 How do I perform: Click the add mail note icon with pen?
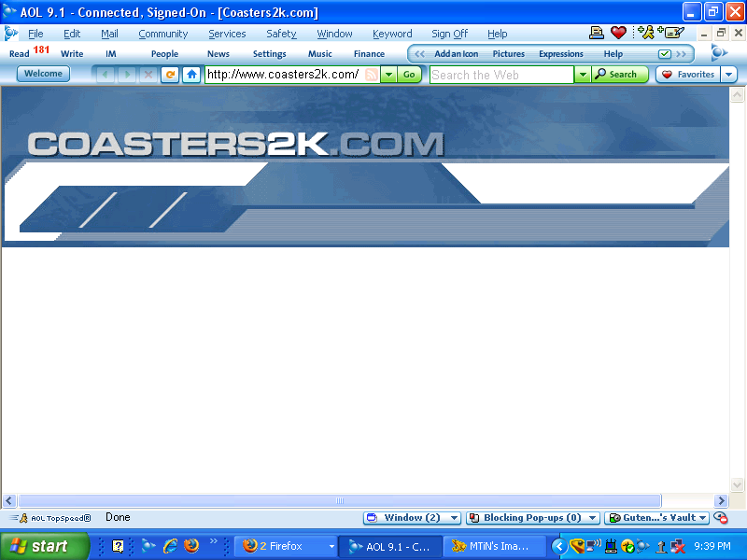click(x=670, y=33)
